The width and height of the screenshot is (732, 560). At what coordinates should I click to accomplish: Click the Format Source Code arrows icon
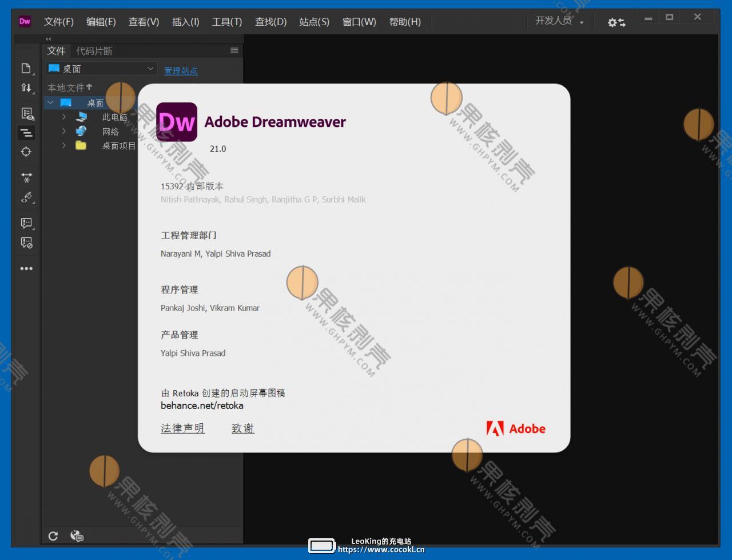tap(26, 178)
